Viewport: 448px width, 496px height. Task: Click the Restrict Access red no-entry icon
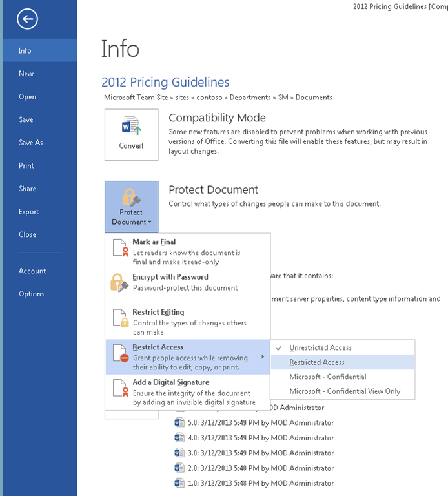[x=121, y=353]
